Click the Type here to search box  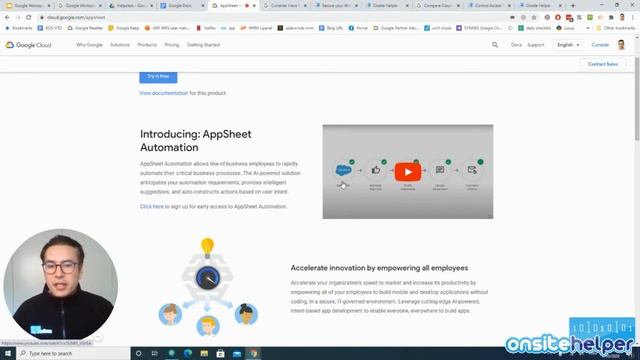click(x=73, y=353)
